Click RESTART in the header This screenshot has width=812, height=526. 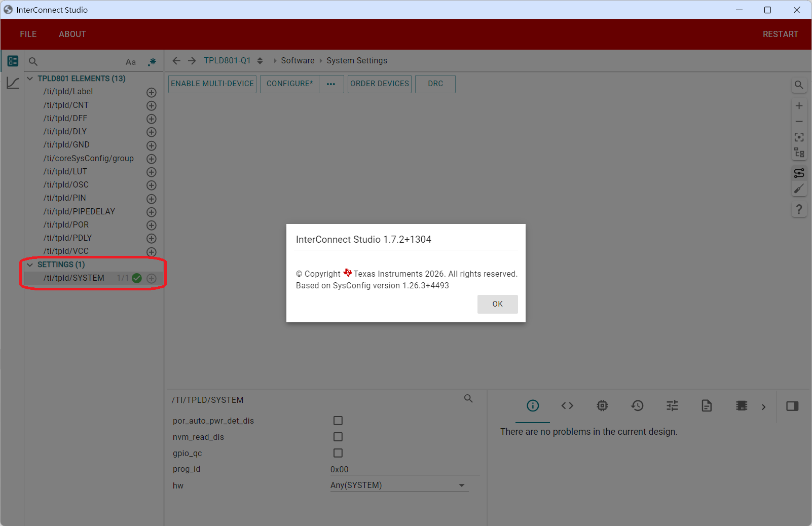pyautogui.click(x=781, y=34)
